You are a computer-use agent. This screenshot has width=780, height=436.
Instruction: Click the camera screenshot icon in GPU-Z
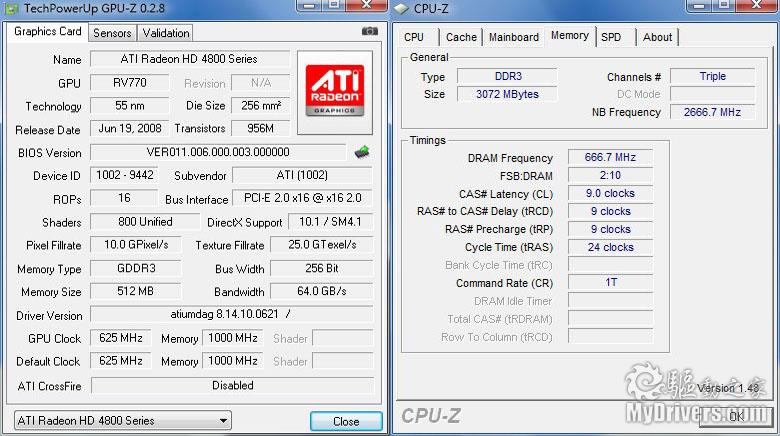(x=370, y=31)
